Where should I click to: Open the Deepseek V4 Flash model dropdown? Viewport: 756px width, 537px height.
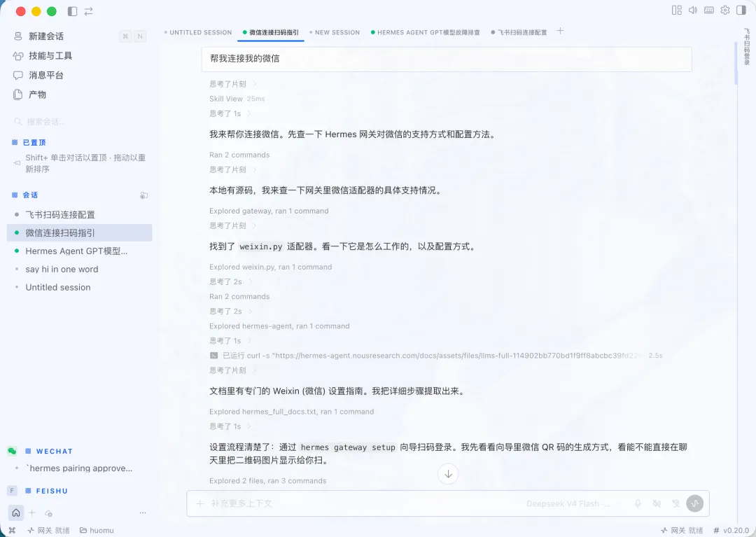click(573, 503)
